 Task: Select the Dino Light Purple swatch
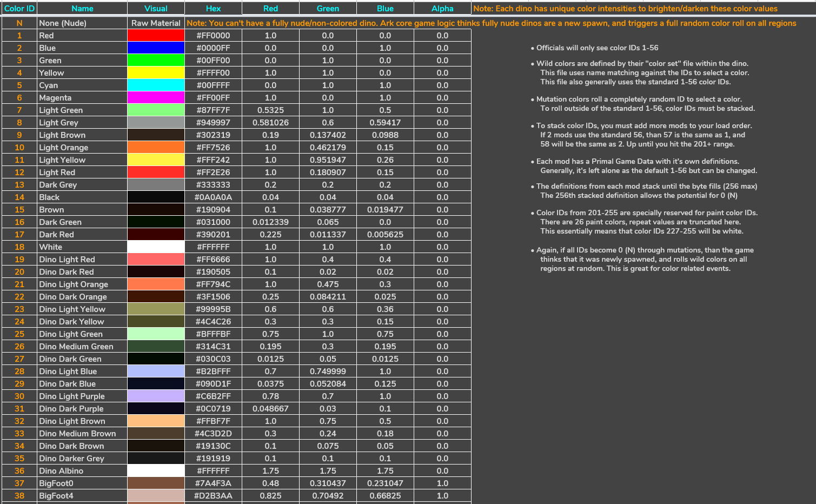click(156, 396)
